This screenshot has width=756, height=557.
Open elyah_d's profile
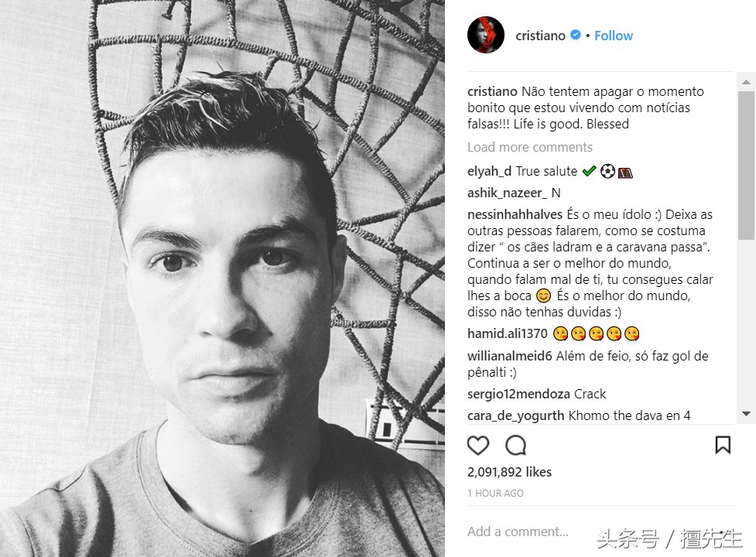pos(489,172)
